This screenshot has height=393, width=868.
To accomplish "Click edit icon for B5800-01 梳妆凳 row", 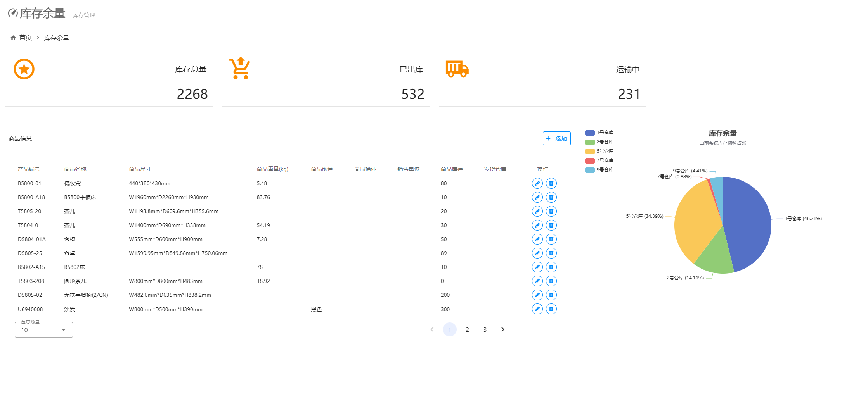I will tap(537, 183).
